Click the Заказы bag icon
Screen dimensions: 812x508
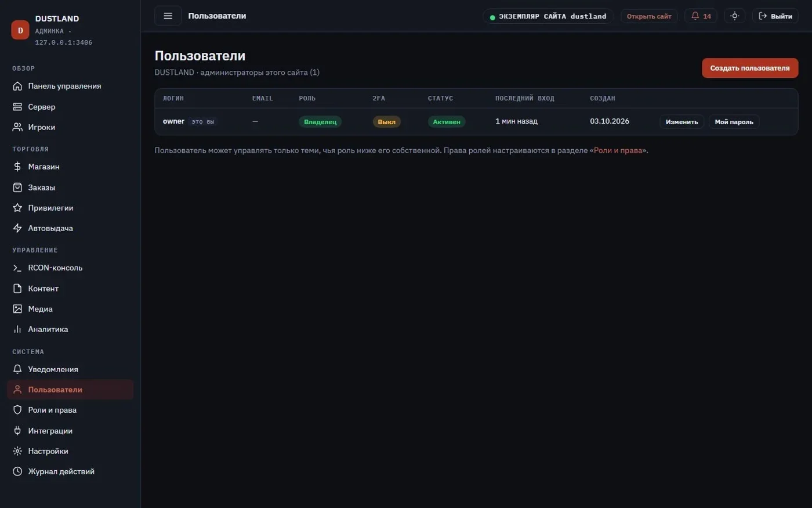[17, 188]
